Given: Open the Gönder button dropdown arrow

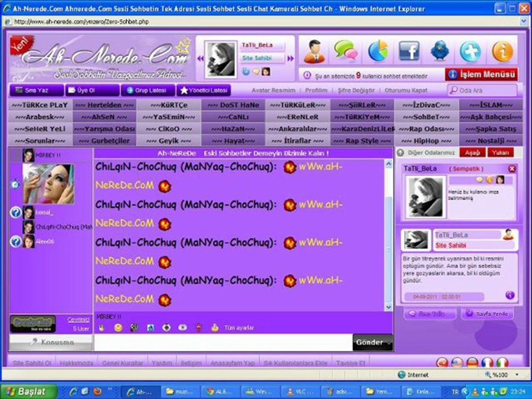Looking at the screenshot, I should pyautogui.click(x=389, y=342).
